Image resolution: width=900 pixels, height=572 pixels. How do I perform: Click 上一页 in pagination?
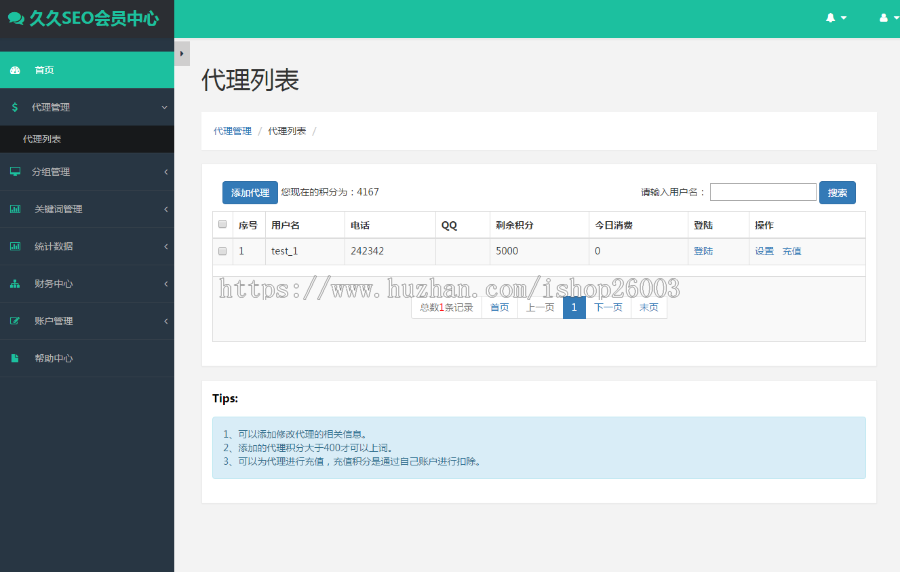point(540,308)
